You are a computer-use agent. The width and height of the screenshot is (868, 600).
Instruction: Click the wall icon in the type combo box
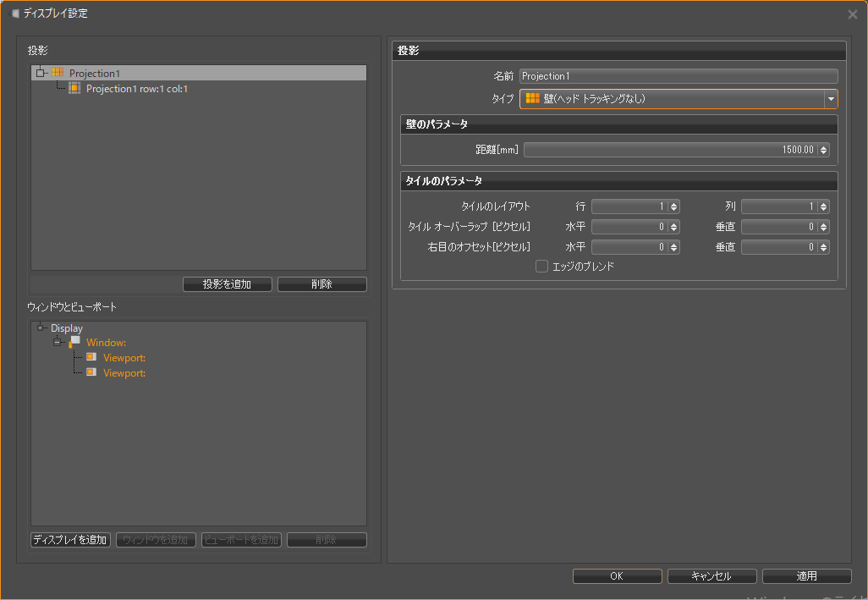(x=532, y=98)
